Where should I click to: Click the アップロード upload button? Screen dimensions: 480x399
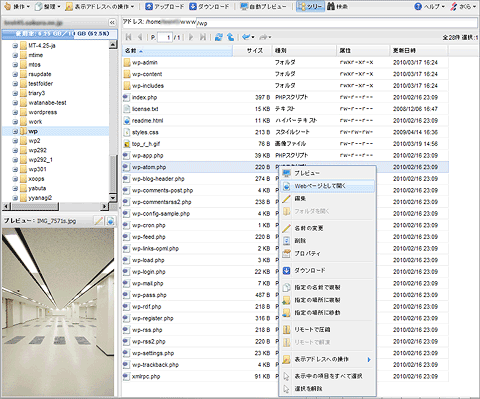click(165, 6)
